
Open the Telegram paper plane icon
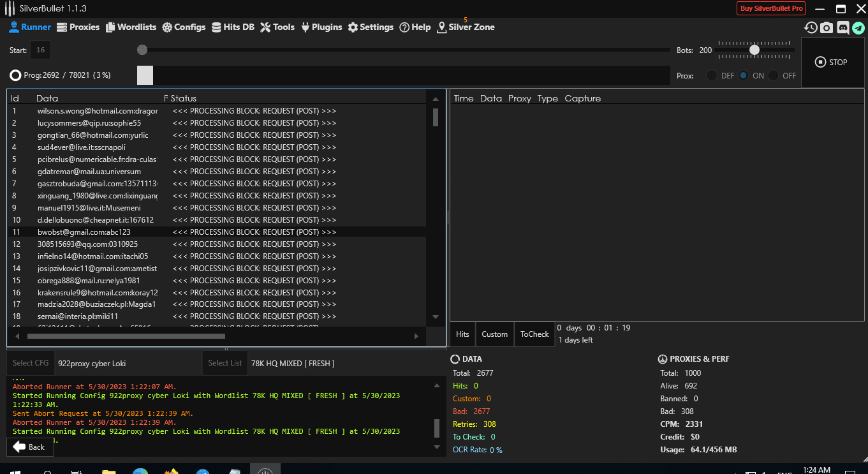858,27
